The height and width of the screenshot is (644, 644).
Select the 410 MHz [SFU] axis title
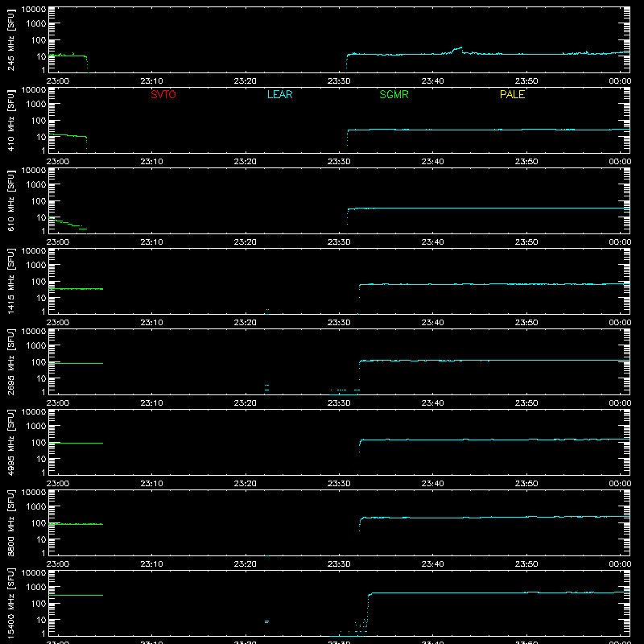click(x=11, y=120)
